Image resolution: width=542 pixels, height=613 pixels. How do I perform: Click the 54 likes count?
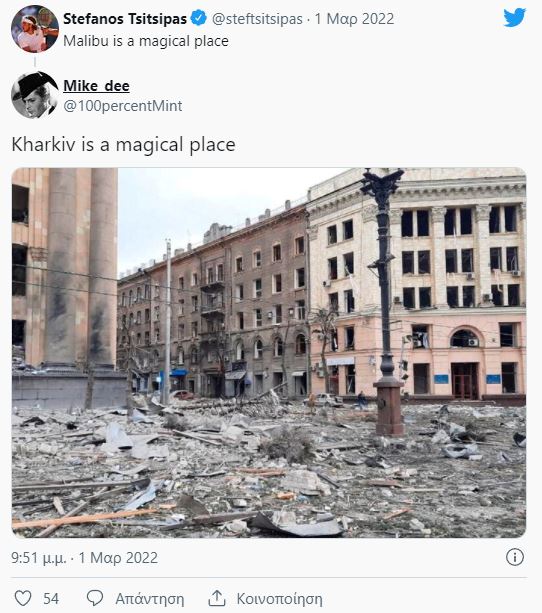(51, 599)
